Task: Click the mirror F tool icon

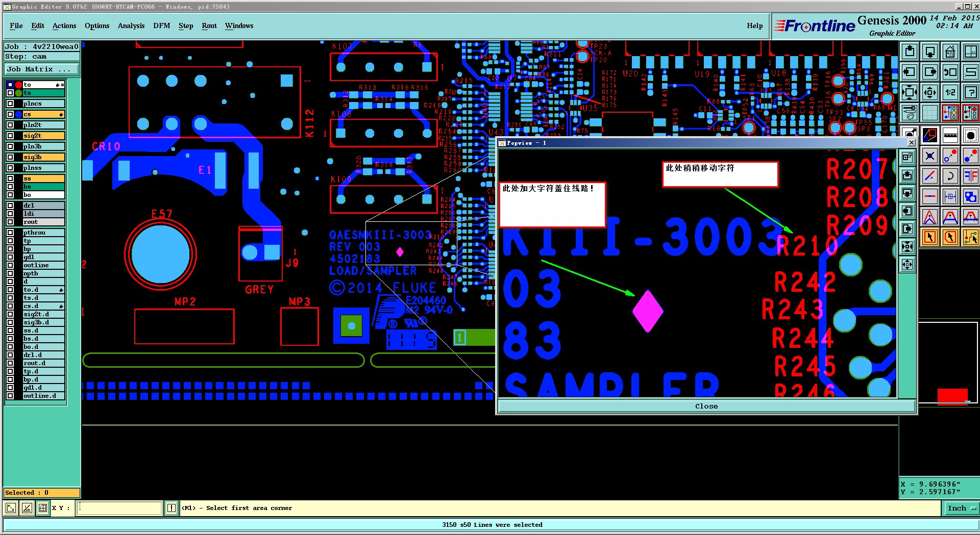Action: (970, 176)
